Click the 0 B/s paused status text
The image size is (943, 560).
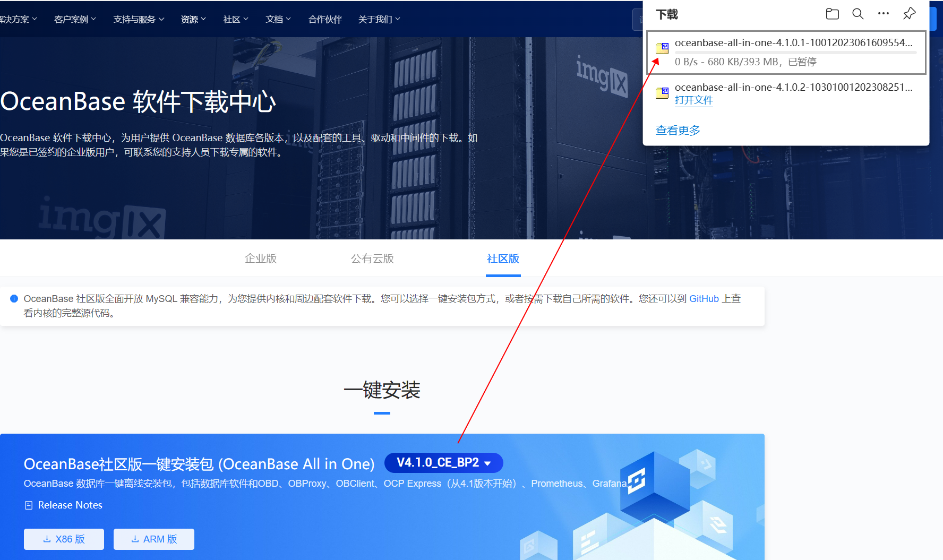[x=745, y=62]
